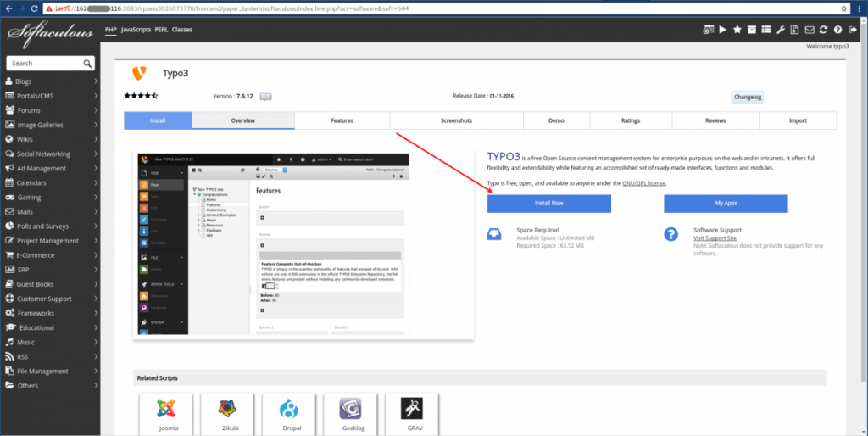868x436 pixels.
Task: Click the Software Support question icon
Action: pyautogui.click(x=671, y=234)
